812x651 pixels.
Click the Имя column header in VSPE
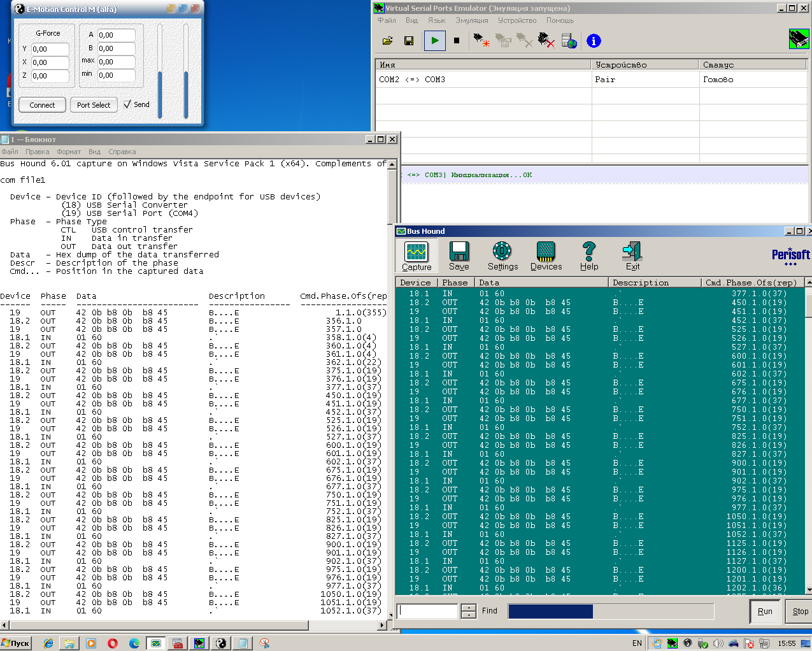pos(483,64)
